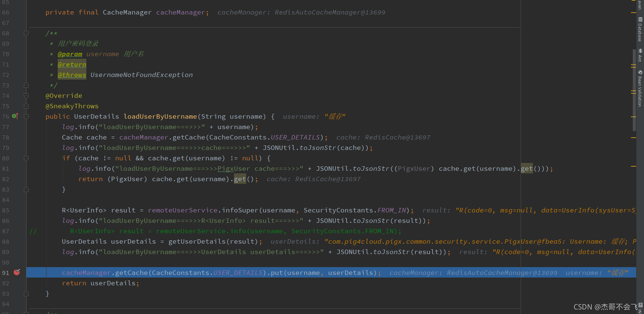Select the Database side tab label

[x=640, y=32]
